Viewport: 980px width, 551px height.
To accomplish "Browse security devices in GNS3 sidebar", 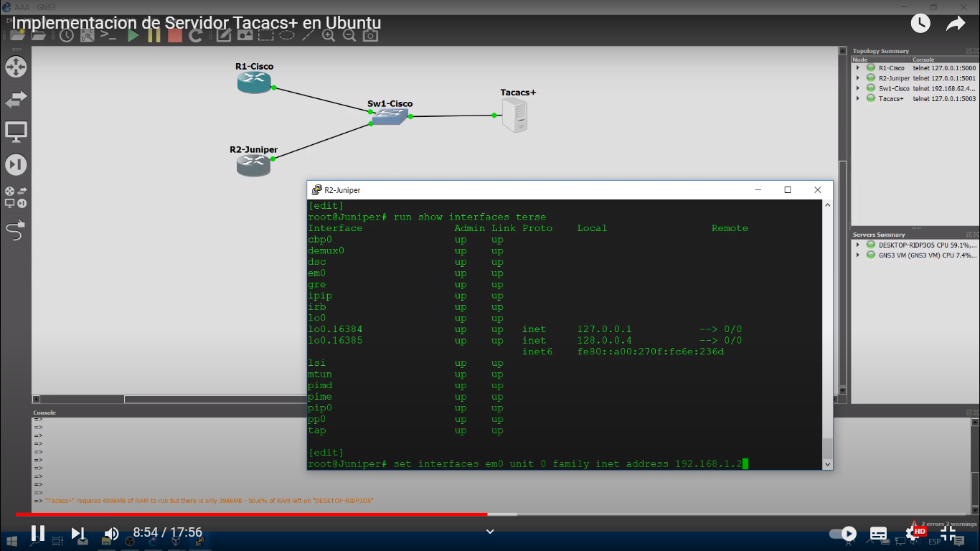I will pos(16,164).
